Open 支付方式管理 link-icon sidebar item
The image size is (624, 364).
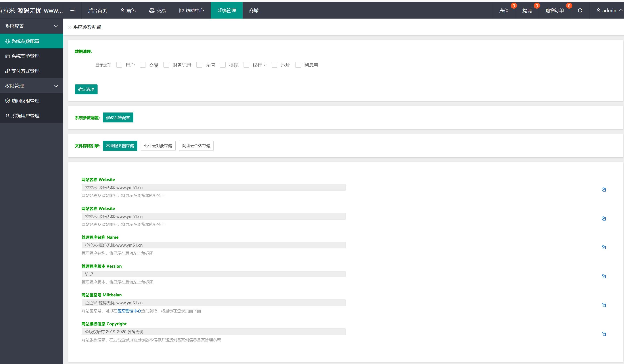(25, 71)
